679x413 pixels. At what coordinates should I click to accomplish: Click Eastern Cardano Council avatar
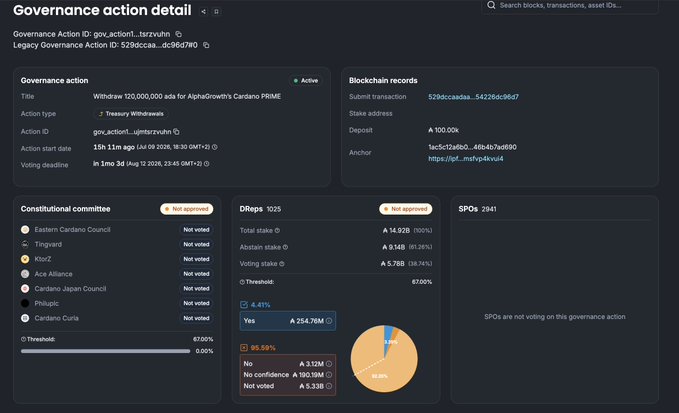pos(25,229)
